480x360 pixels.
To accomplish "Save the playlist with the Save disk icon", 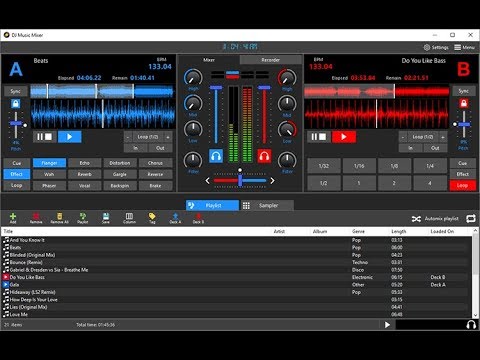I will point(106,218).
